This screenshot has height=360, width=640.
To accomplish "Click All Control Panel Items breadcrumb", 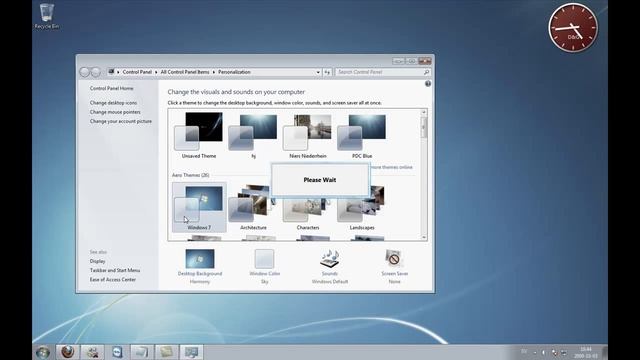I will tap(185, 72).
